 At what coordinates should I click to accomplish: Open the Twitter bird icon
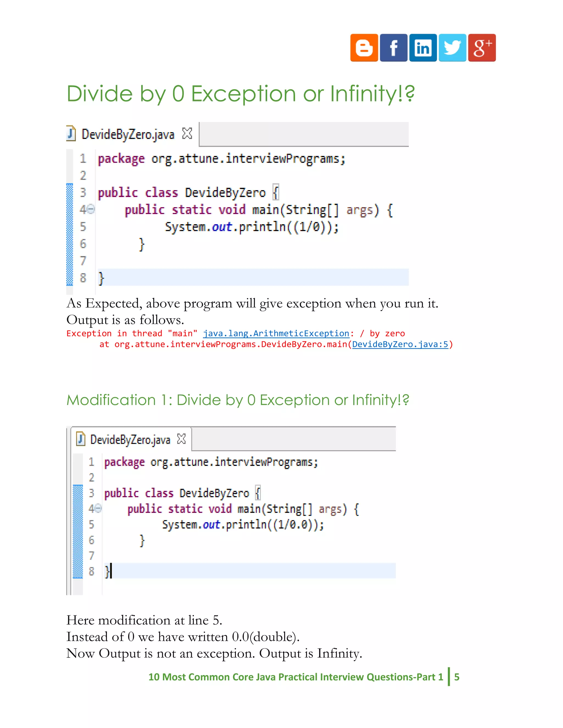[x=452, y=48]
